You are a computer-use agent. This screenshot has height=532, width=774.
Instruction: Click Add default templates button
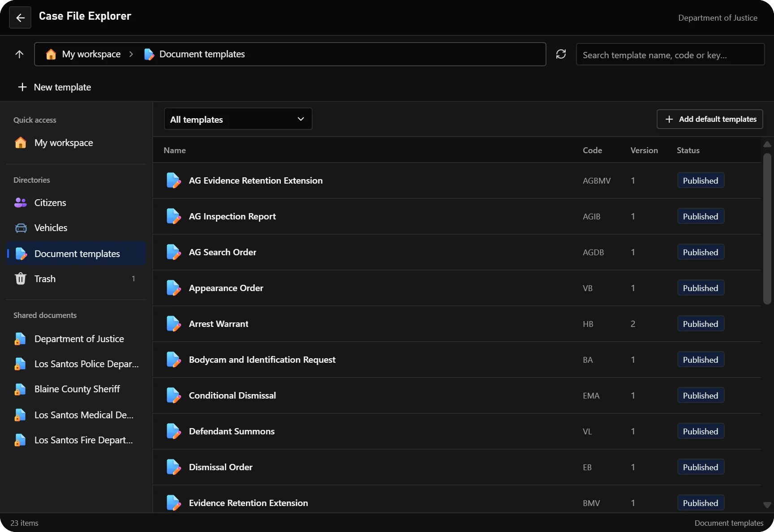pos(709,119)
